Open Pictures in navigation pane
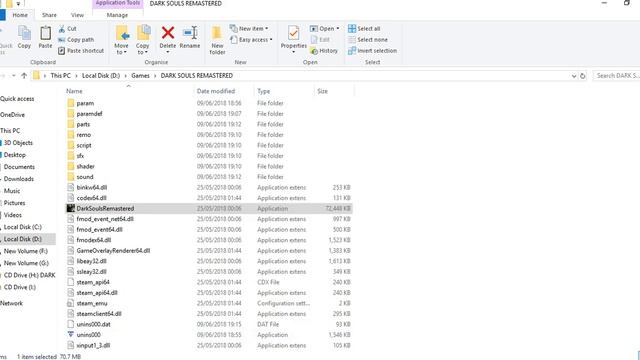 (14, 203)
